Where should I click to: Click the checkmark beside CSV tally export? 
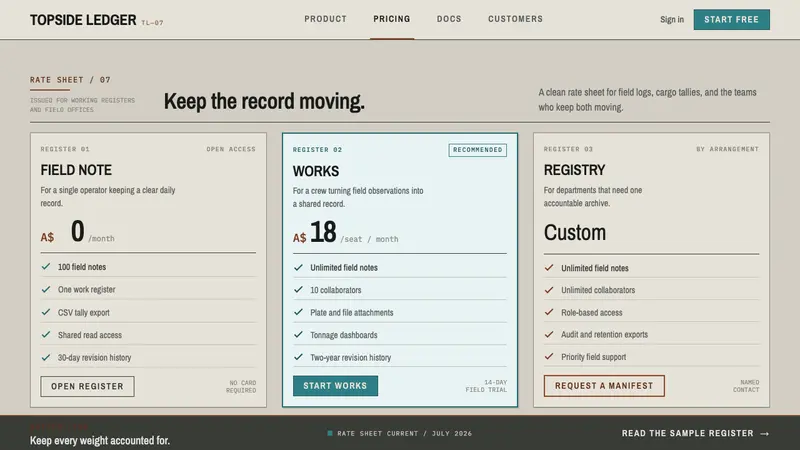coord(46,312)
